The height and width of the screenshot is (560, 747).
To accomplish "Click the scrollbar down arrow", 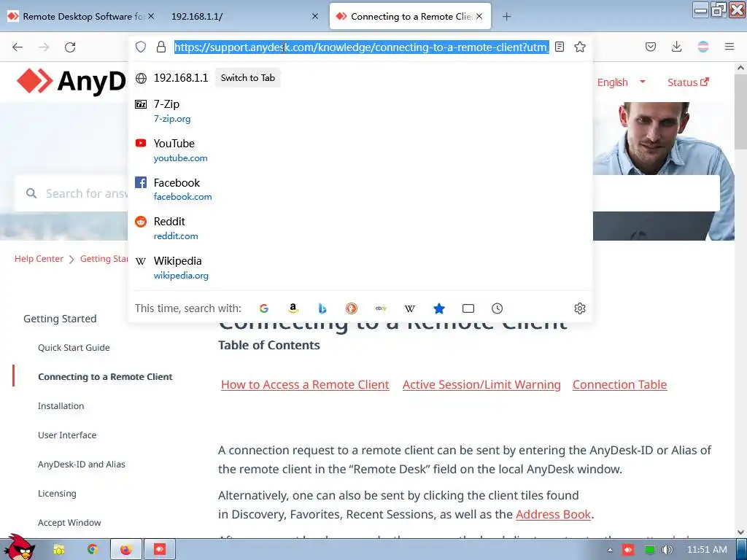I will [741, 532].
